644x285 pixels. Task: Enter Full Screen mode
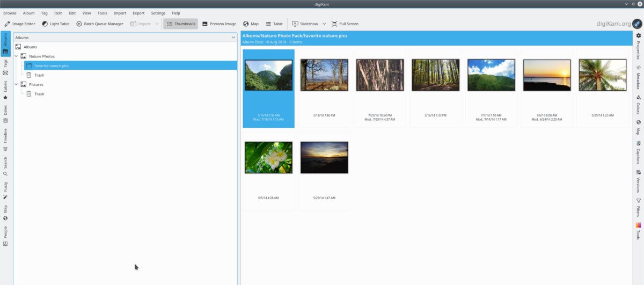345,24
